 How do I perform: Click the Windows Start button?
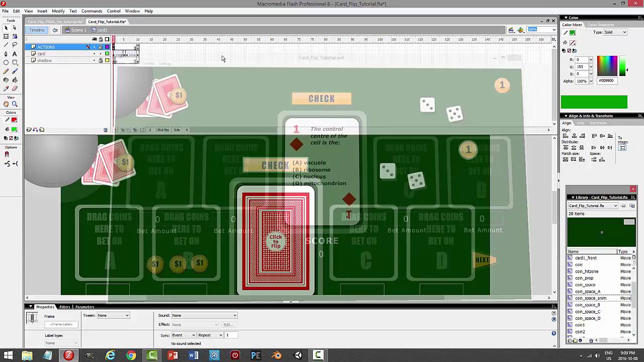tap(8, 355)
